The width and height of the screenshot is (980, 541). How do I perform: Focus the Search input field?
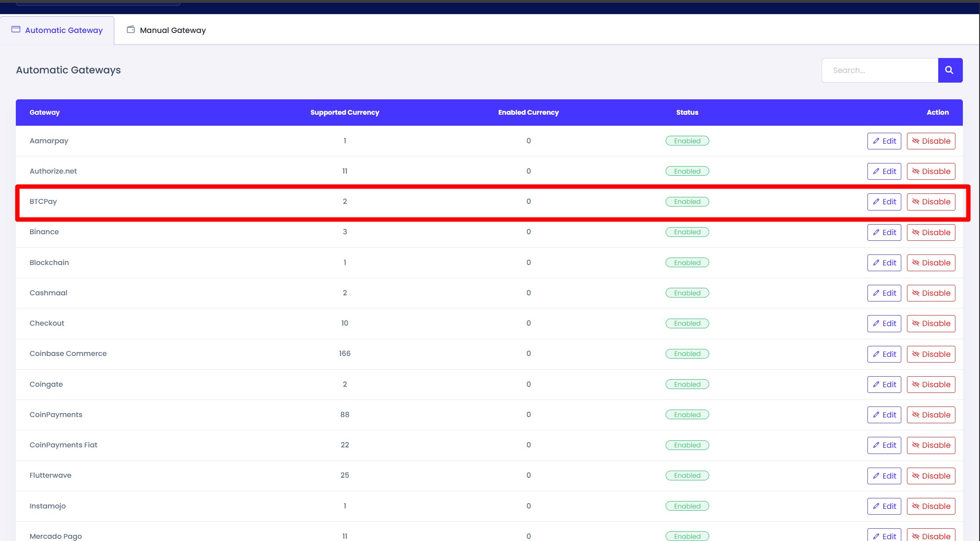880,70
